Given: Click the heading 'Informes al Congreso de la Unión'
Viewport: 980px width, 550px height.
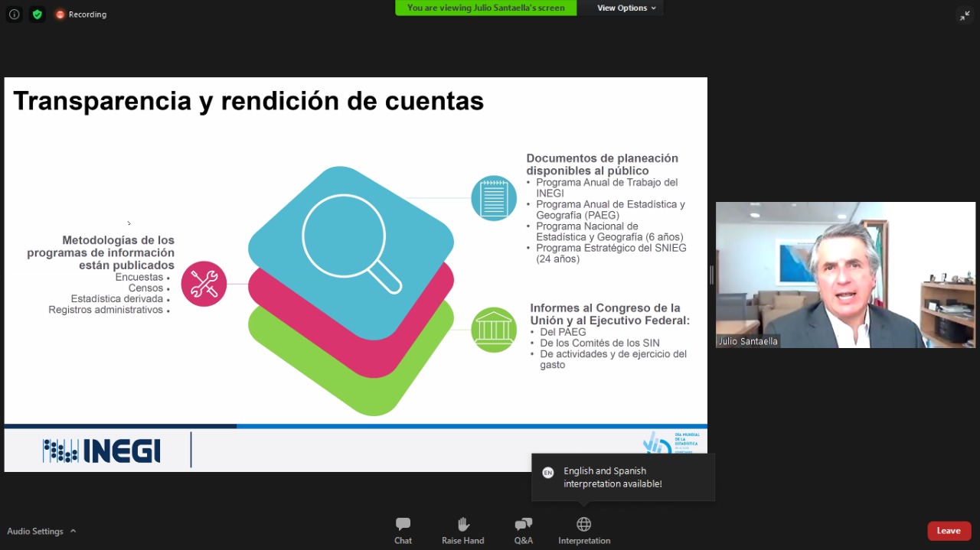Looking at the screenshot, I should coord(609,314).
